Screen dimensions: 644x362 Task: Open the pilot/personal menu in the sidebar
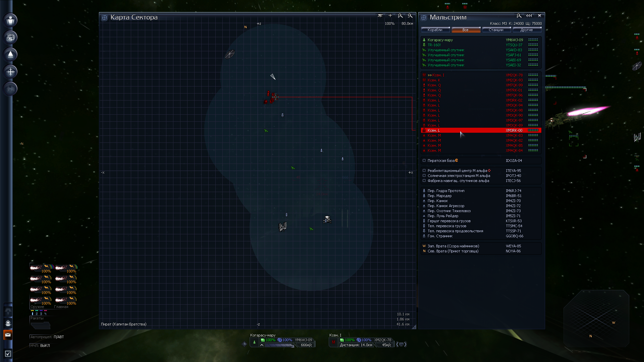(10, 20)
